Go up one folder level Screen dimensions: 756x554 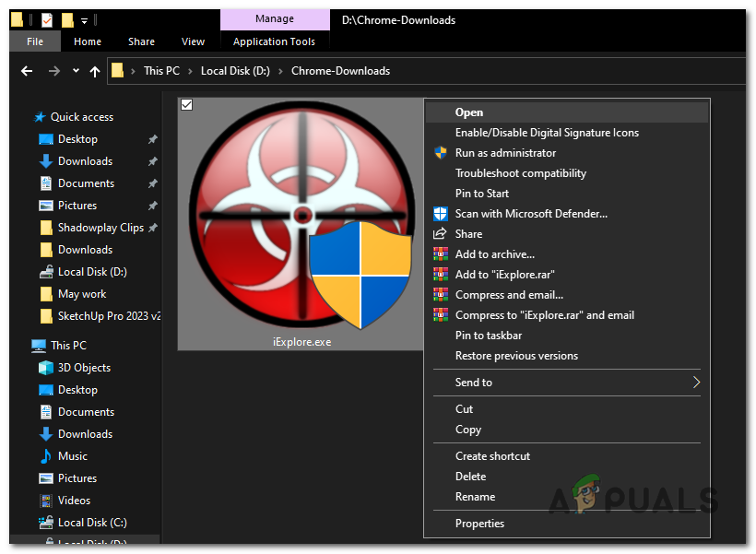pyautogui.click(x=95, y=71)
